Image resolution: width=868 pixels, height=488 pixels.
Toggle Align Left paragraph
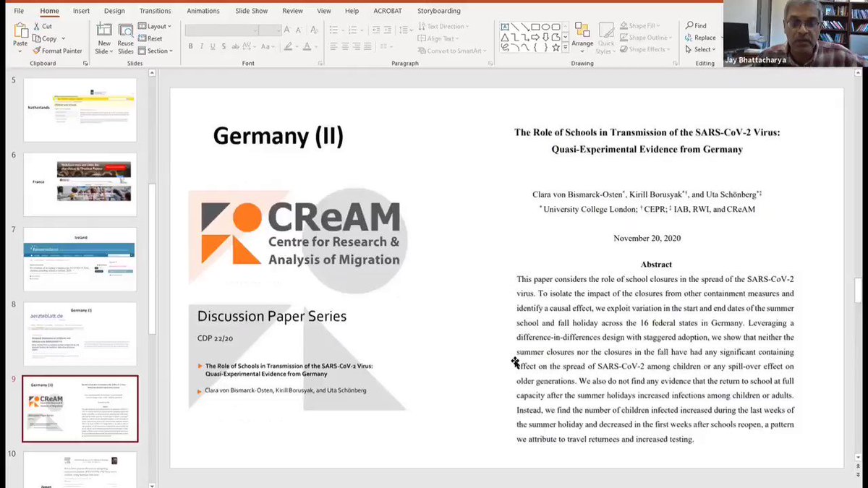(x=333, y=46)
